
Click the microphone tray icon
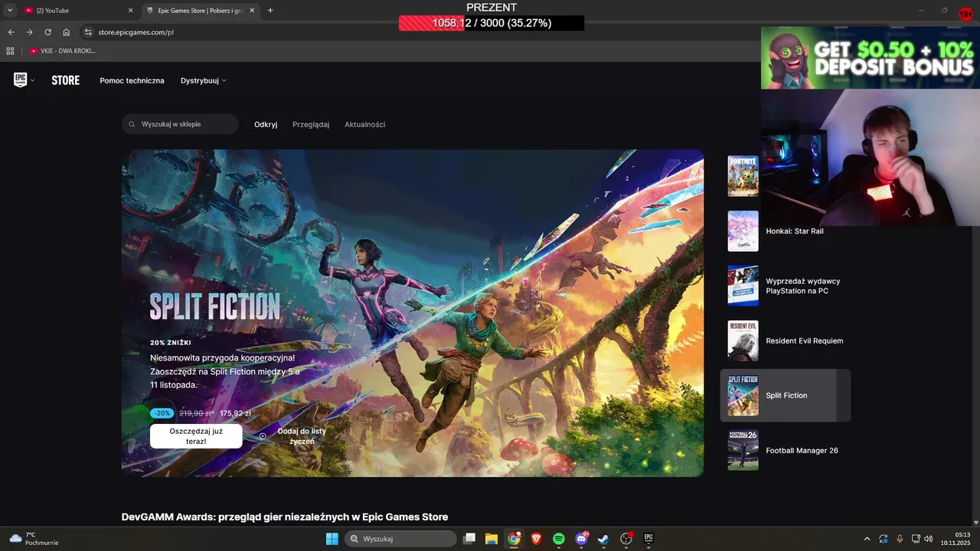tap(900, 539)
